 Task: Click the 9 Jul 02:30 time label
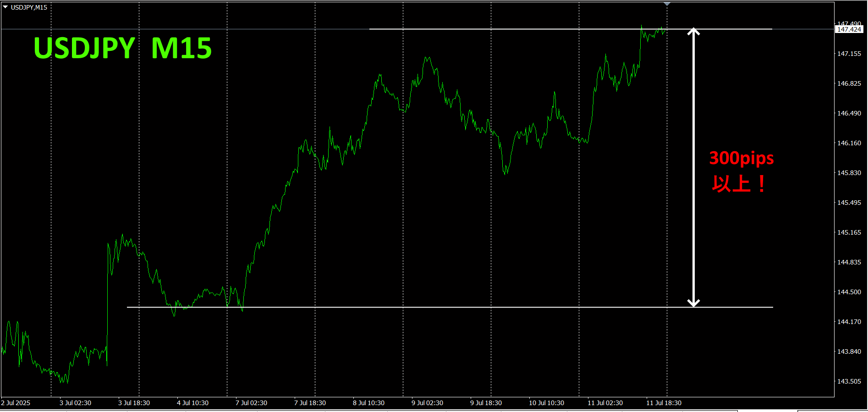pyautogui.click(x=427, y=403)
